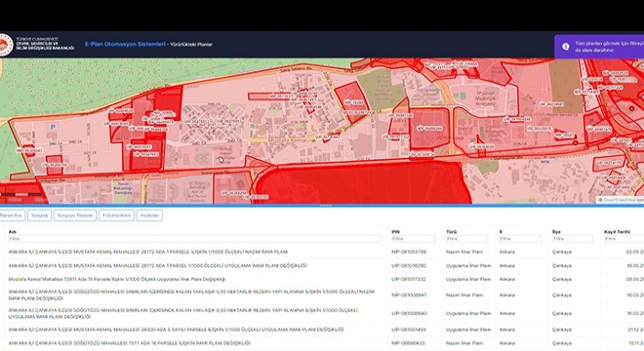Sort by the PIN column header

click(x=395, y=232)
